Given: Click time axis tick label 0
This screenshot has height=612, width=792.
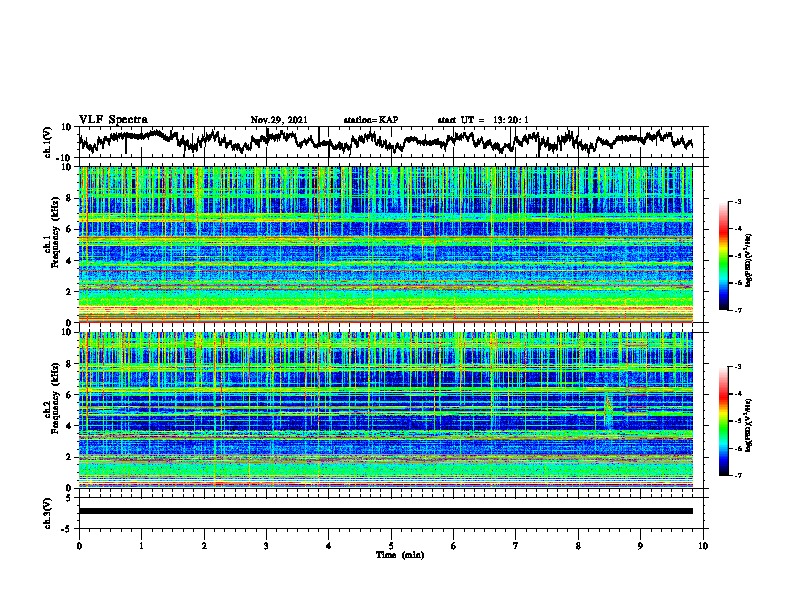Looking at the screenshot, I should (79, 546).
